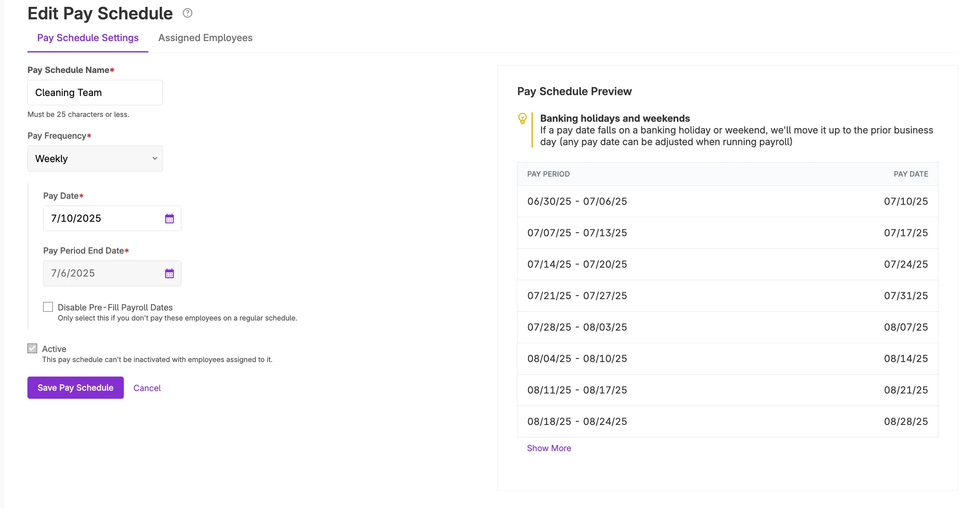
Task: Toggle the Active checkbox
Action: coord(32,348)
